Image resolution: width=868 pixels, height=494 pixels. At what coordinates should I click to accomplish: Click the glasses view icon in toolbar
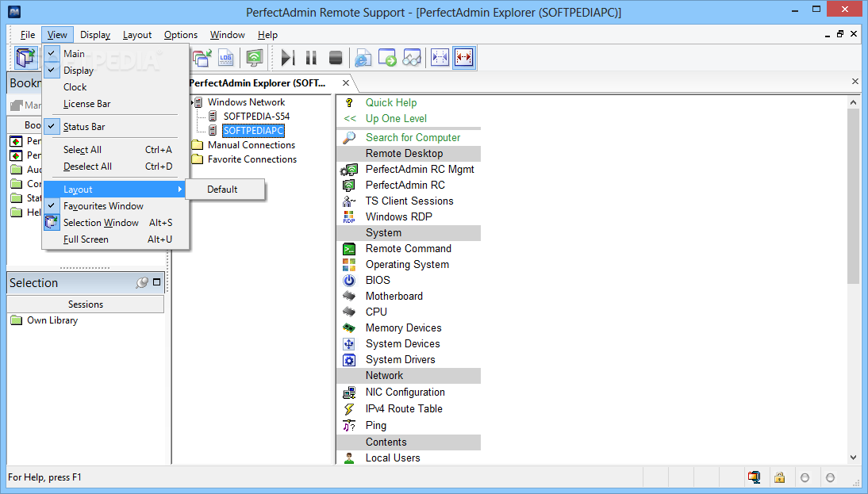(x=411, y=58)
